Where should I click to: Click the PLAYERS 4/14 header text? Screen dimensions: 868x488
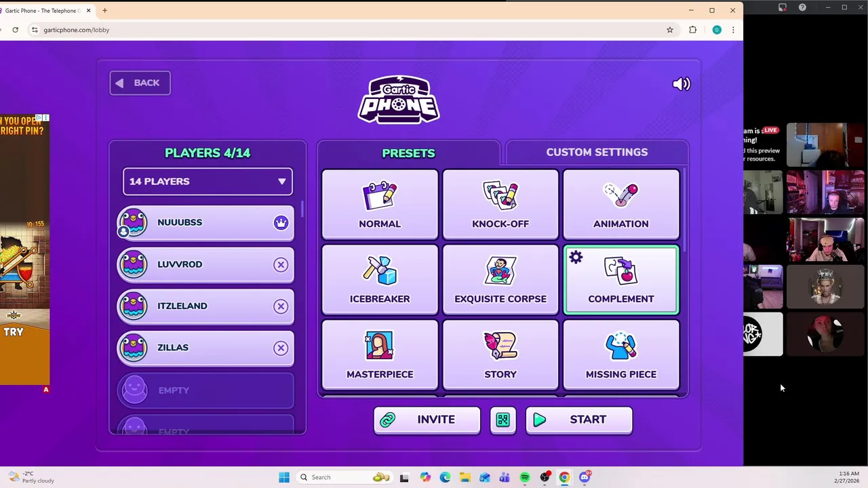tap(208, 153)
